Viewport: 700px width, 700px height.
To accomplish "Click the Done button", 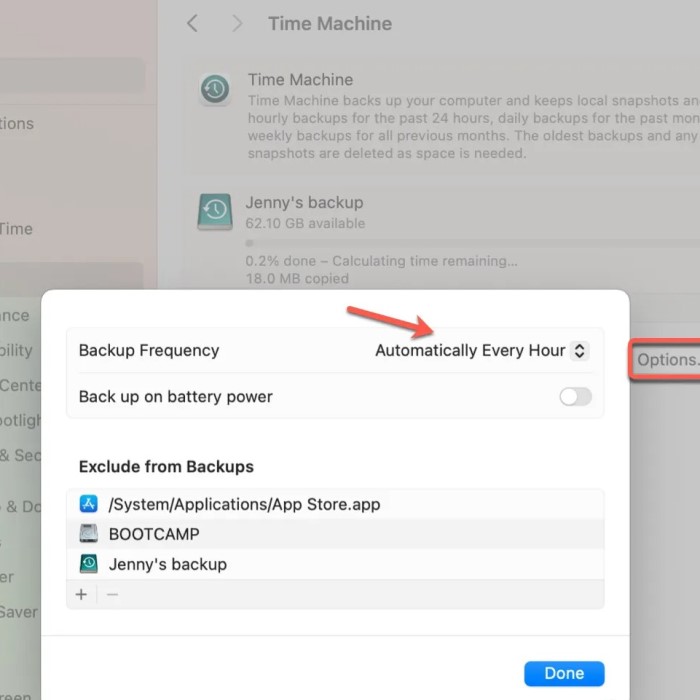I will 564,673.
